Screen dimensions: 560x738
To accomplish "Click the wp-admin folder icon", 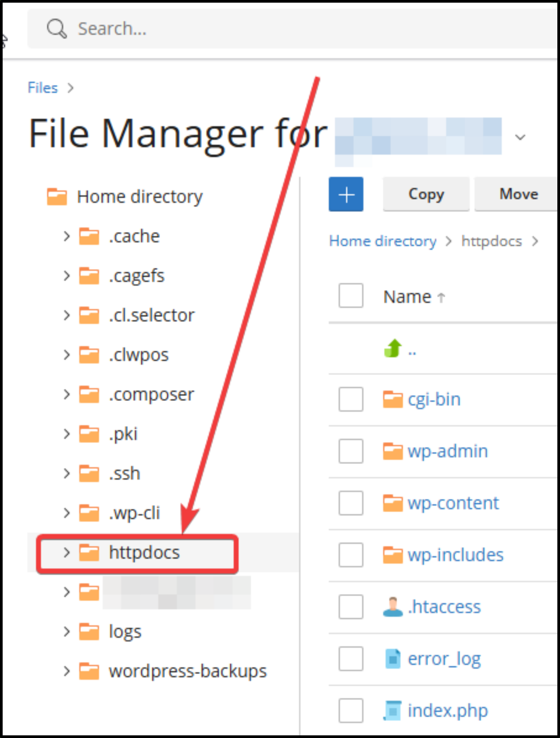I will point(393,451).
